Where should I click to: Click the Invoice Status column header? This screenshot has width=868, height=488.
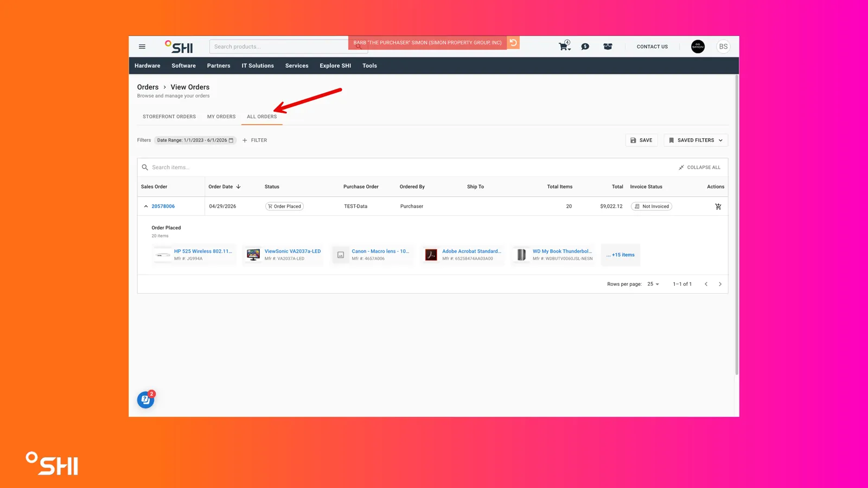coord(646,187)
